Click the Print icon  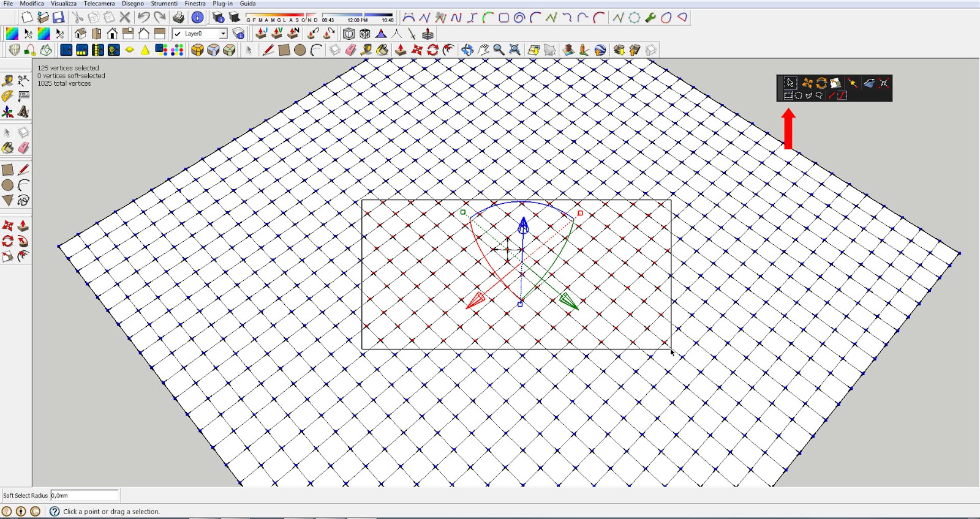pyautogui.click(x=178, y=18)
